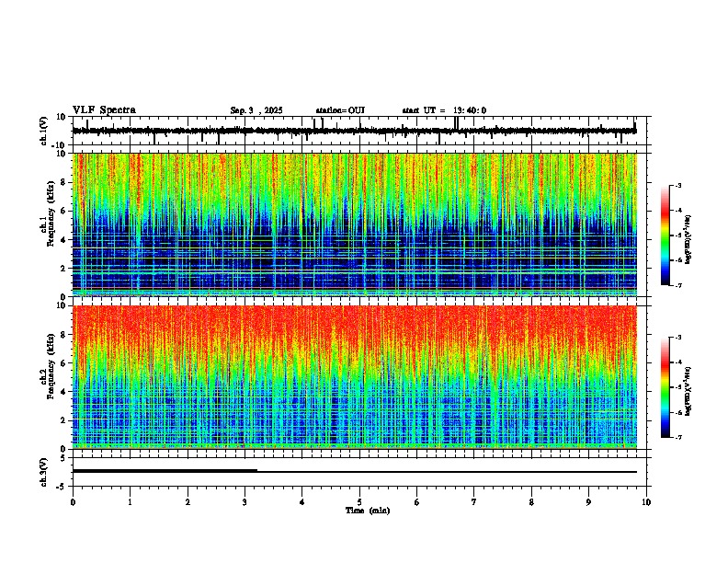This screenshot has width=728, height=563.
Task: Click the 'station=OUJ' label
Action: [x=340, y=110]
